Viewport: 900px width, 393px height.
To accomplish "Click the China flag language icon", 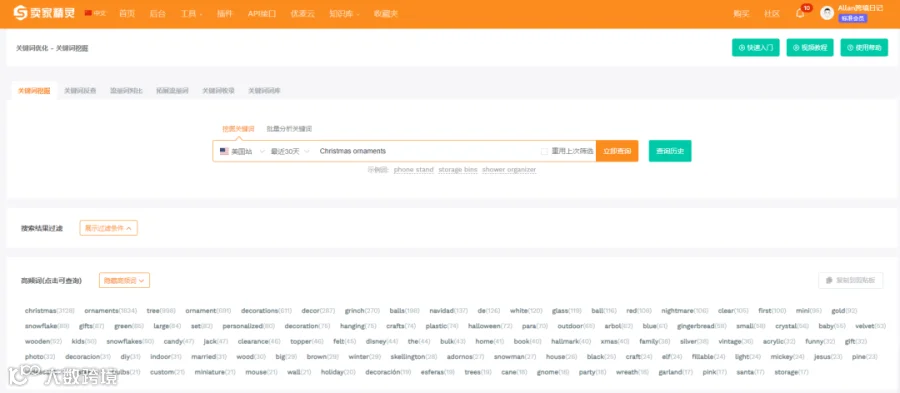I will (x=88, y=13).
